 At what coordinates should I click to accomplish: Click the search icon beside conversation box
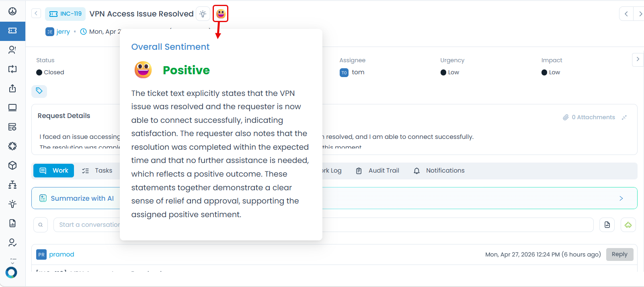[x=41, y=225]
